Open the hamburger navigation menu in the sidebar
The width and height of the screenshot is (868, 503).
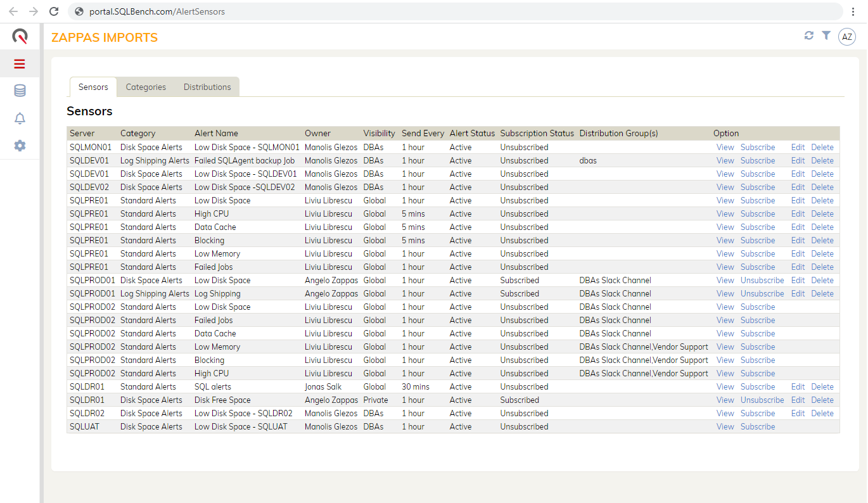(19, 63)
